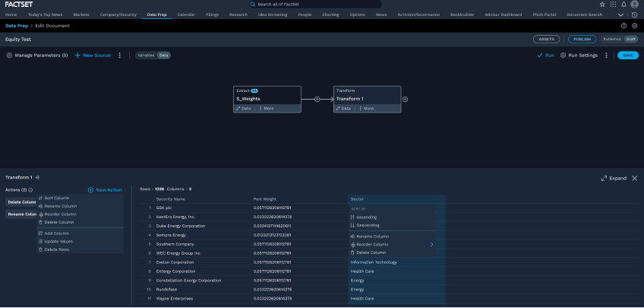Click Data Prep breadcrumb link
The width and height of the screenshot is (644, 308).
point(17,26)
